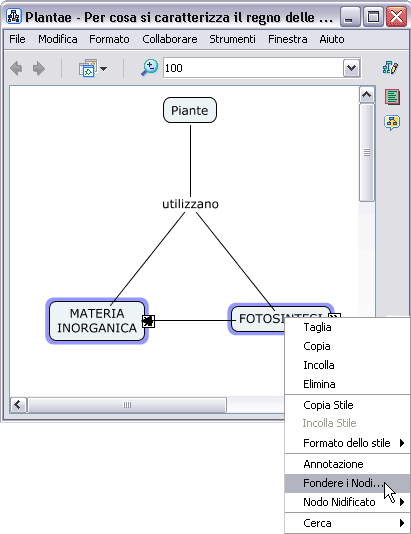
Task: Expand the zoom level dropdown arrow
Action: pyautogui.click(x=351, y=68)
